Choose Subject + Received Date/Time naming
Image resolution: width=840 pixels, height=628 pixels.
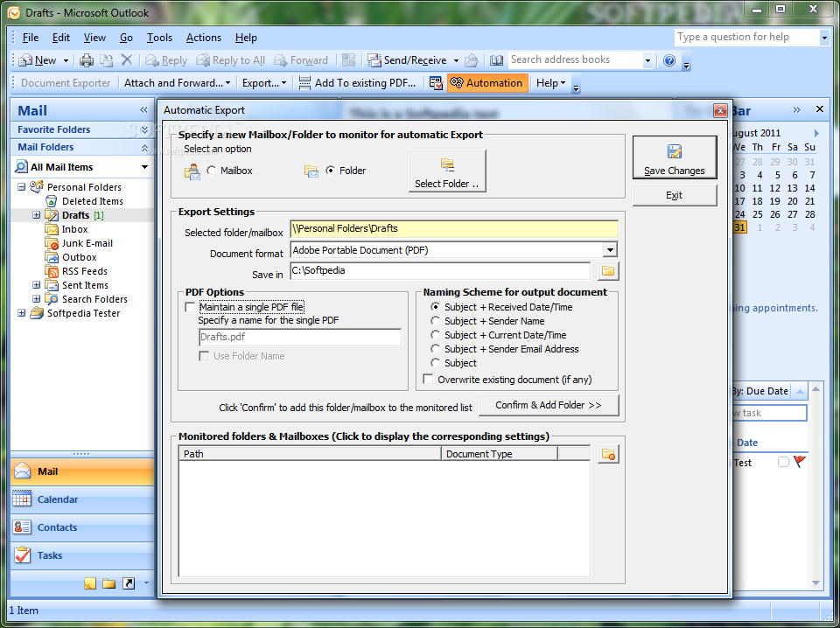click(436, 307)
